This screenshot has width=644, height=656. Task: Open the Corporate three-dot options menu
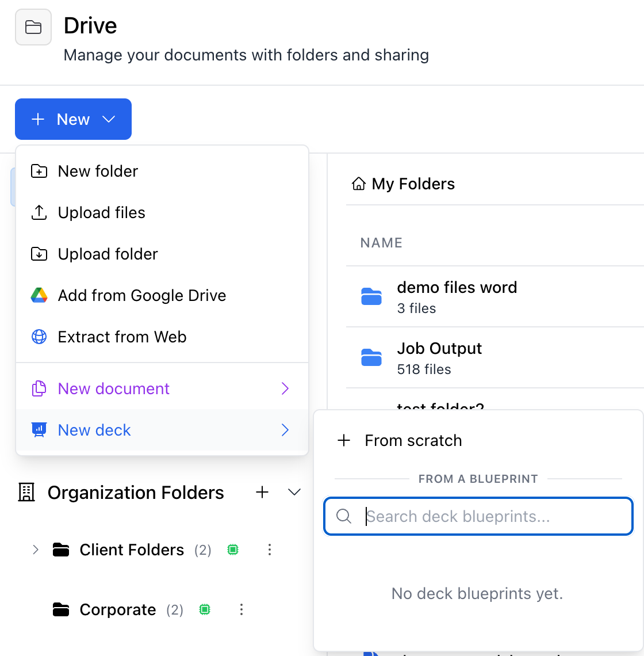tap(241, 609)
